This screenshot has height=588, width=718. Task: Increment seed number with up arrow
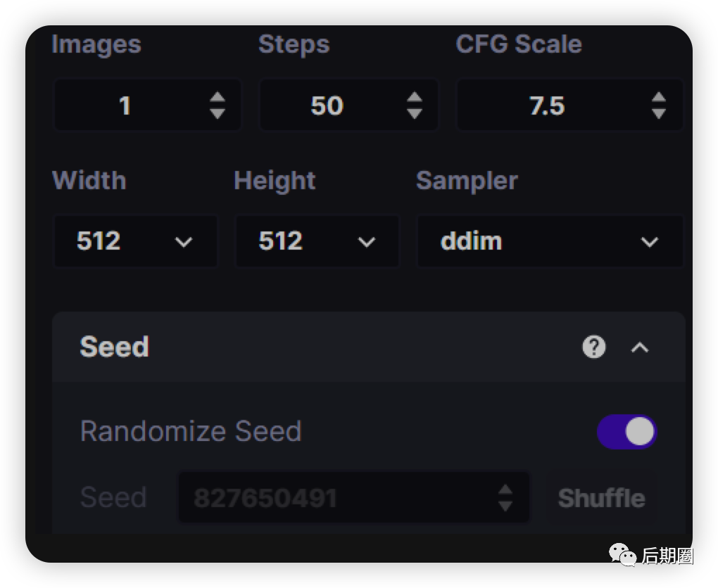click(505, 490)
